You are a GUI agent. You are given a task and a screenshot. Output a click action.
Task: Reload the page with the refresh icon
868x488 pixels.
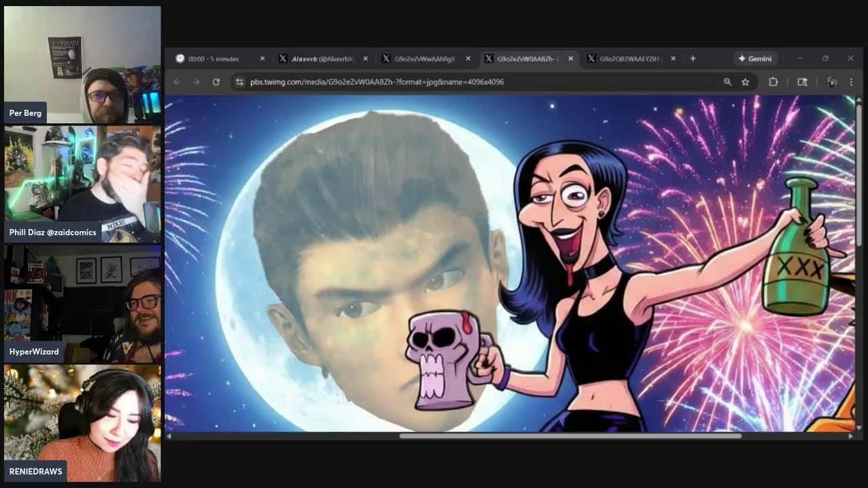click(216, 82)
